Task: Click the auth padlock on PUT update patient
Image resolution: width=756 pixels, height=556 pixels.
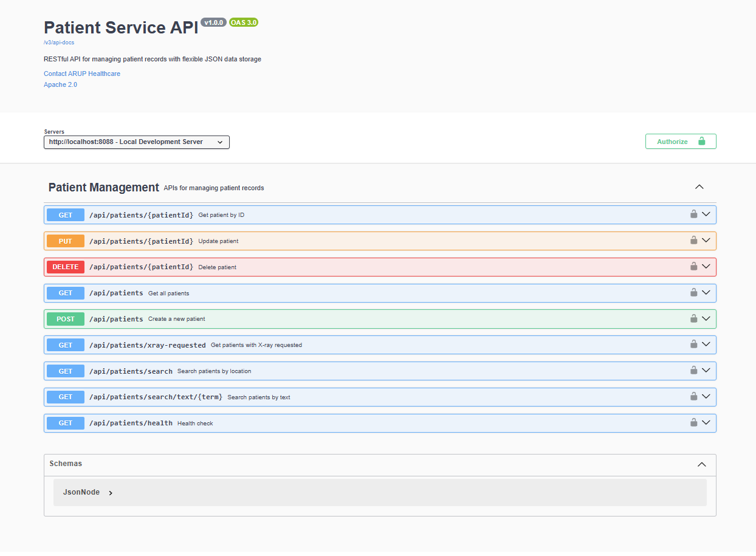Action: point(693,240)
